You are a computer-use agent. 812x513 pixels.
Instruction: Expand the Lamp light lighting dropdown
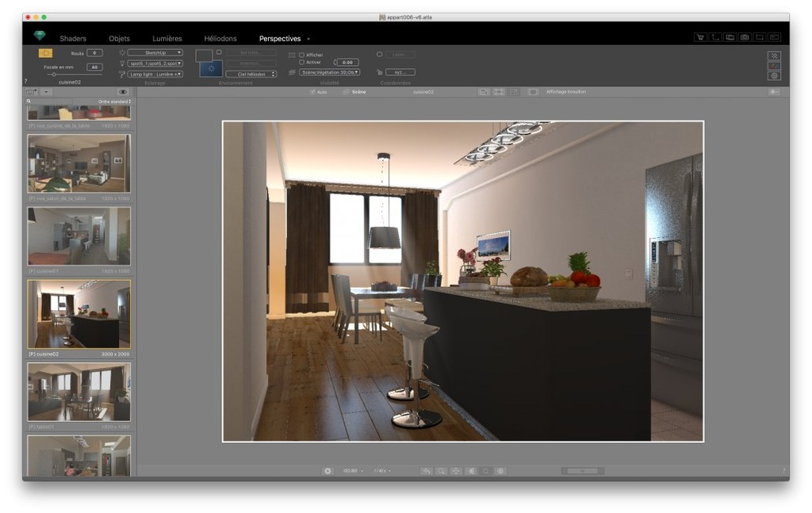point(155,74)
